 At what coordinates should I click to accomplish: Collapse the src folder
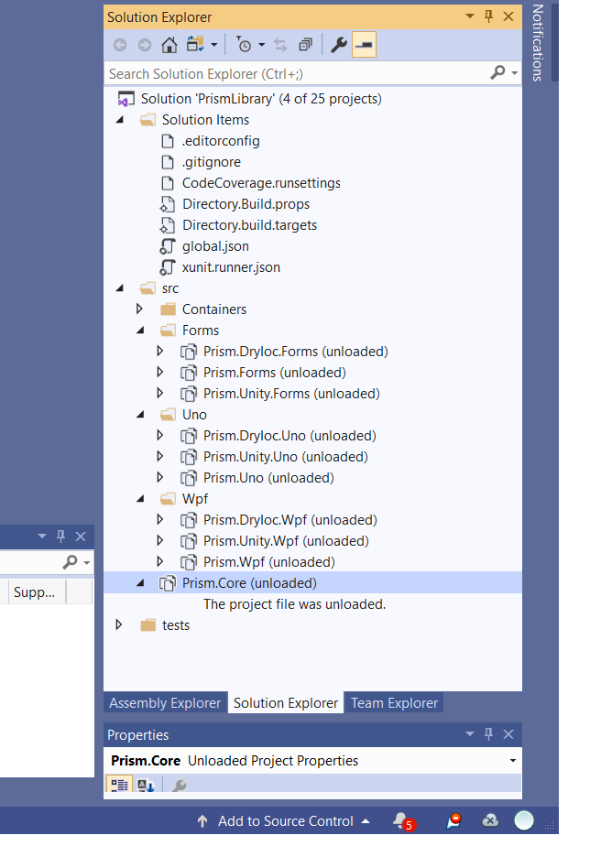[x=120, y=288]
